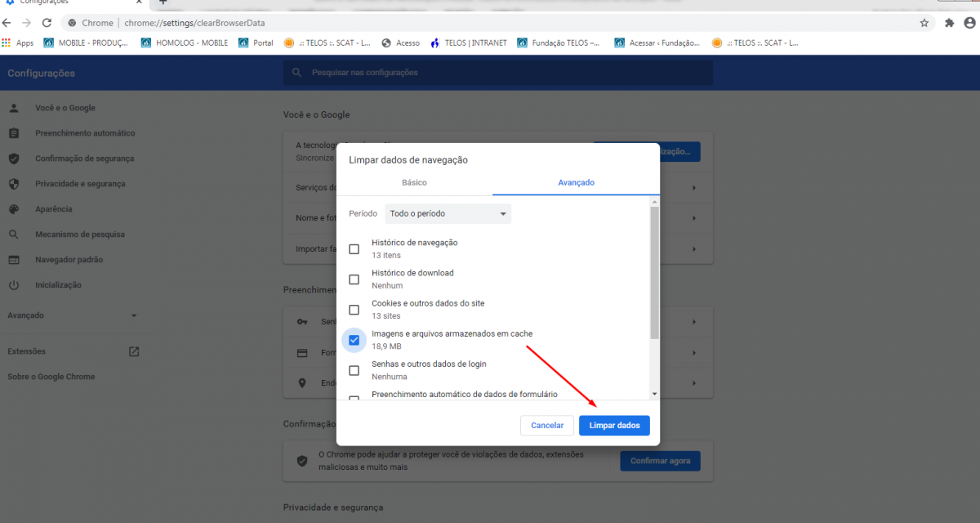This screenshot has height=523, width=980.
Task: Click the dialog scrollbar's up arrow
Action: click(654, 201)
